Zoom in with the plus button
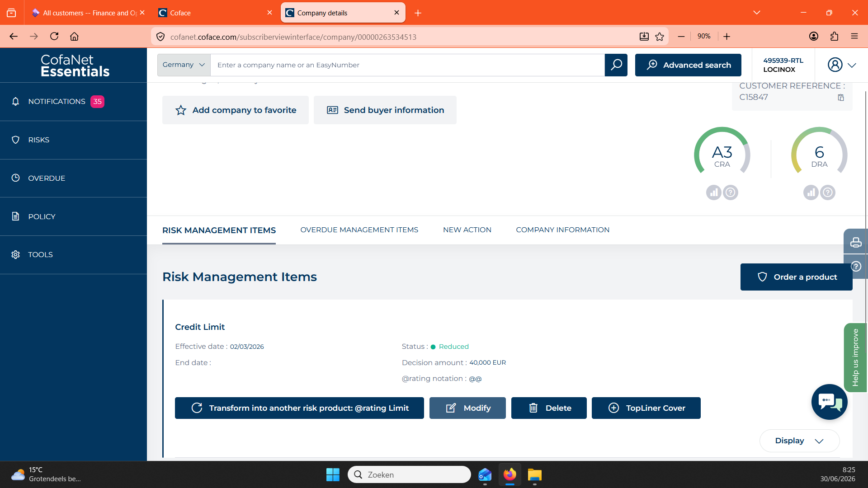The width and height of the screenshot is (868, 488). point(727,37)
